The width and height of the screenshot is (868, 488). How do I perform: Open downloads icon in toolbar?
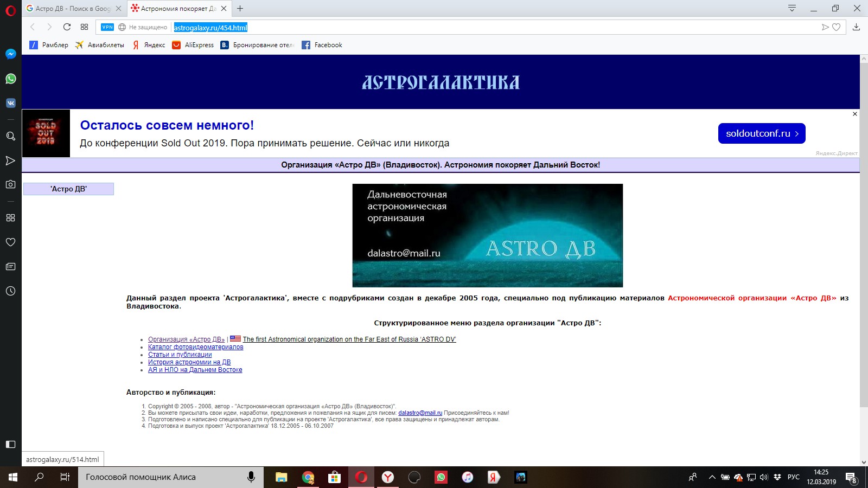coord(856,27)
